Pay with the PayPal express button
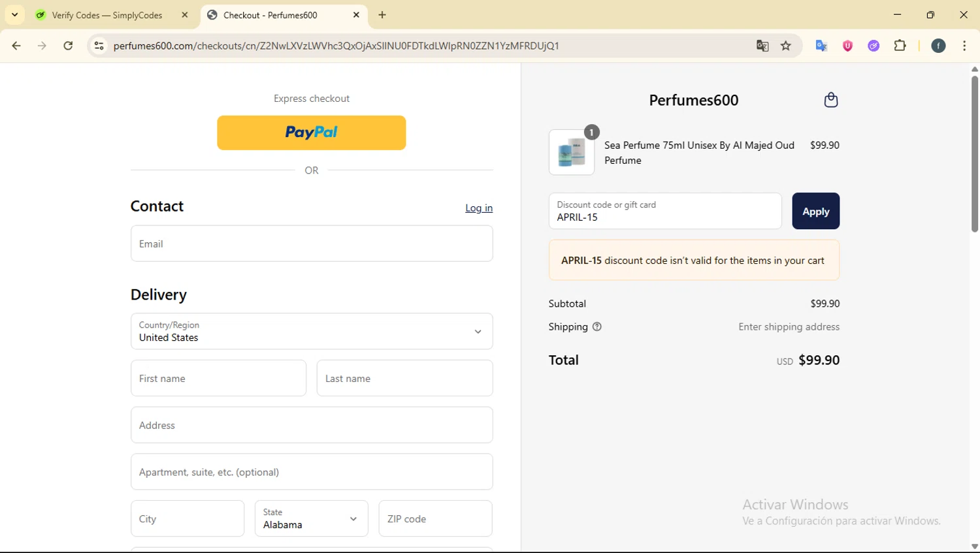980x553 pixels. tap(311, 133)
